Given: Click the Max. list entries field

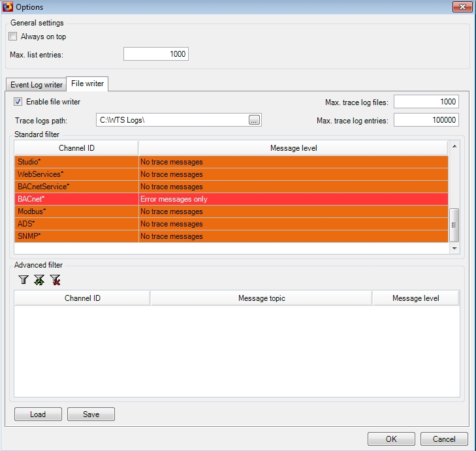Looking at the screenshot, I should point(156,54).
